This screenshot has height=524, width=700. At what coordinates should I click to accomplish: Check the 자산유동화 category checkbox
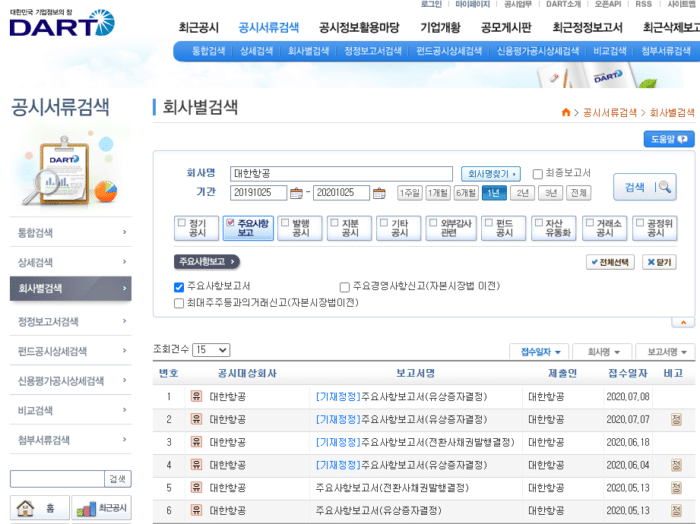tap(539, 223)
